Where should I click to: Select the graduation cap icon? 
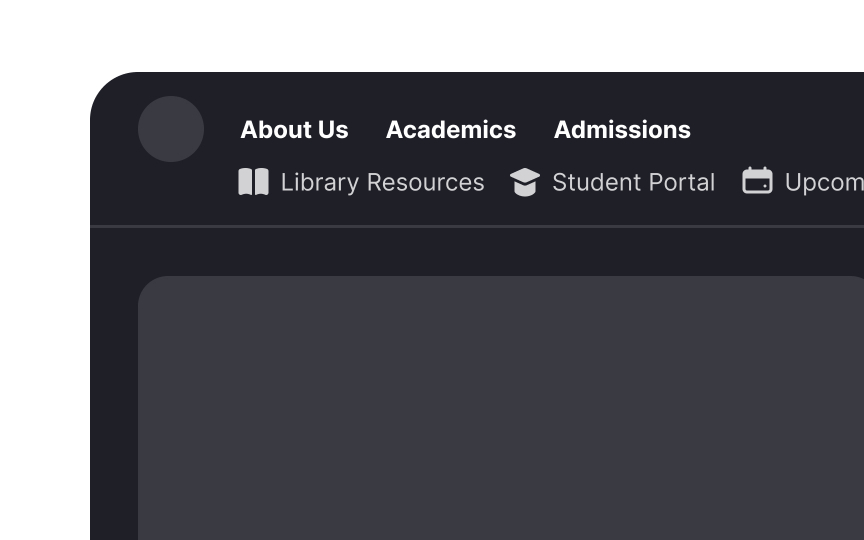pos(525,182)
